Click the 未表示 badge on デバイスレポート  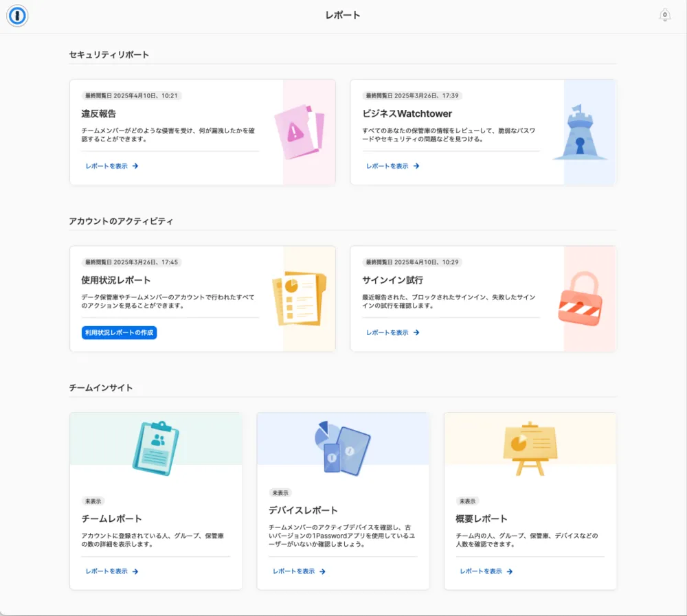(280, 492)
